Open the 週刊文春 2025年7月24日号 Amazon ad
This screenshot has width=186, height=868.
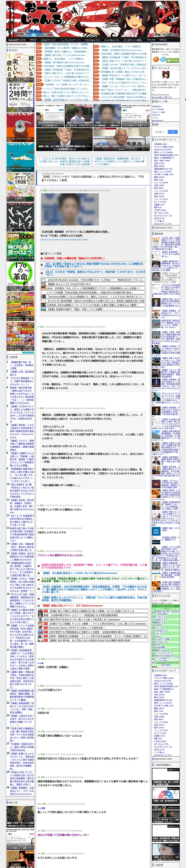pos(20,128)
